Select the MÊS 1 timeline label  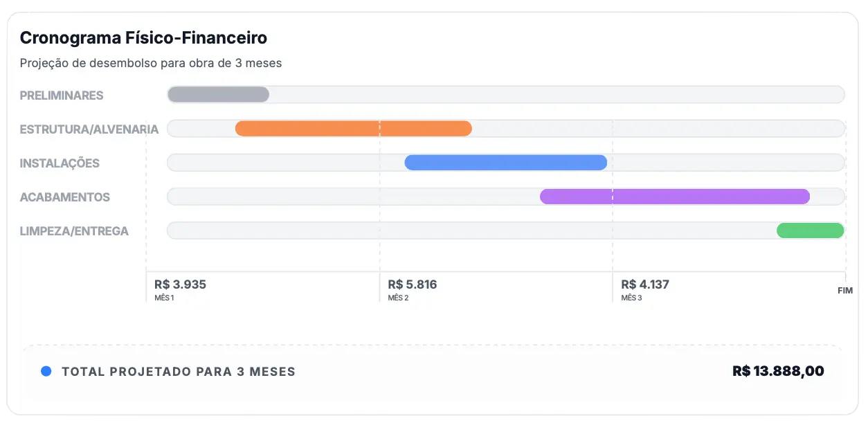click(165, 298)
